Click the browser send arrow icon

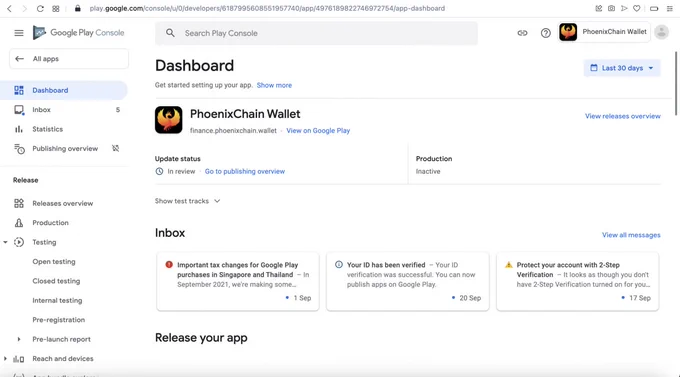coord(624,8)
